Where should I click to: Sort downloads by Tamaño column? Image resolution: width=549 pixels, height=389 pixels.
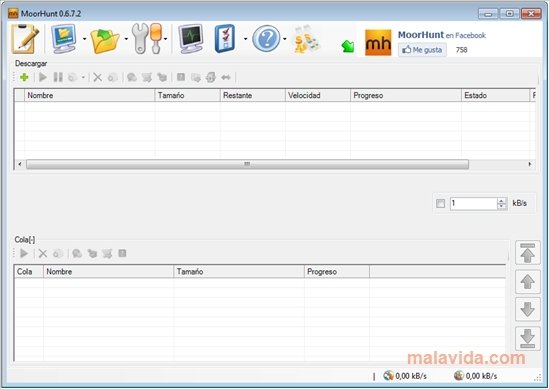pos(187,95)
